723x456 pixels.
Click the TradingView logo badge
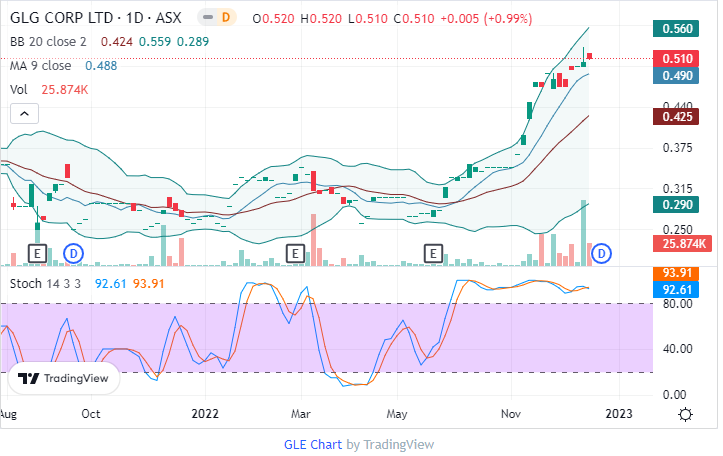coord(65,379)
